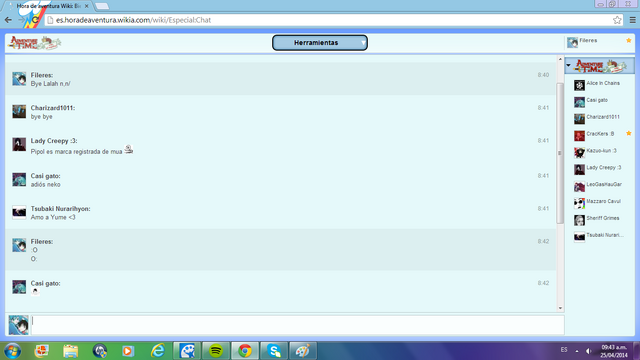Click Casi gato avatar on adiós neko message
Viewport: 640px width, 360px height.
pyautogui.click(x=19, y=179)
